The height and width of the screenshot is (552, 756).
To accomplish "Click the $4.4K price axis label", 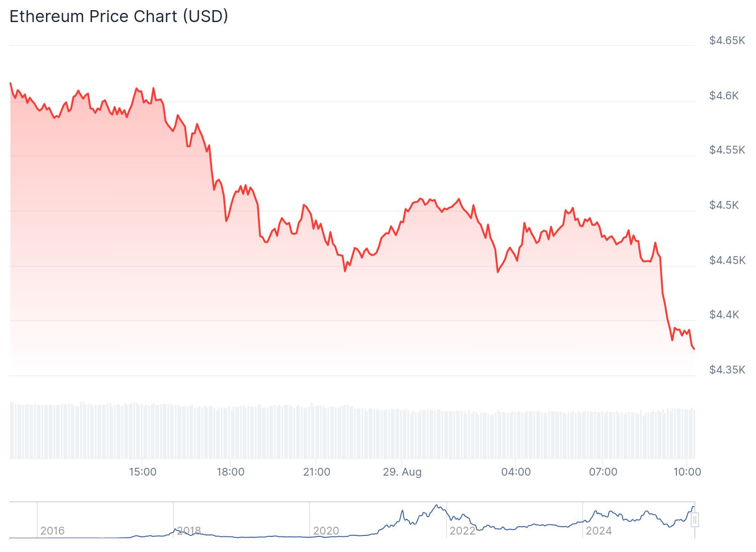I will [x=724, y=315].
